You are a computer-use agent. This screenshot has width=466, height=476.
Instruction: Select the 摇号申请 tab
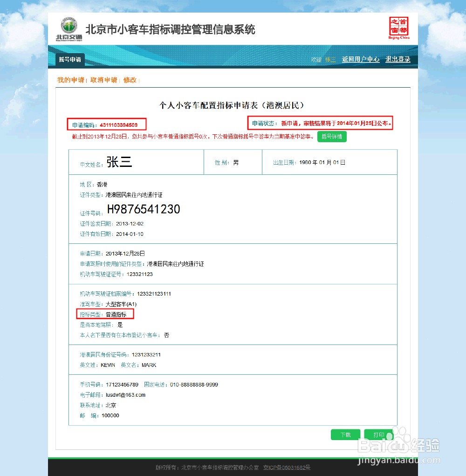(x=69, y=60)
